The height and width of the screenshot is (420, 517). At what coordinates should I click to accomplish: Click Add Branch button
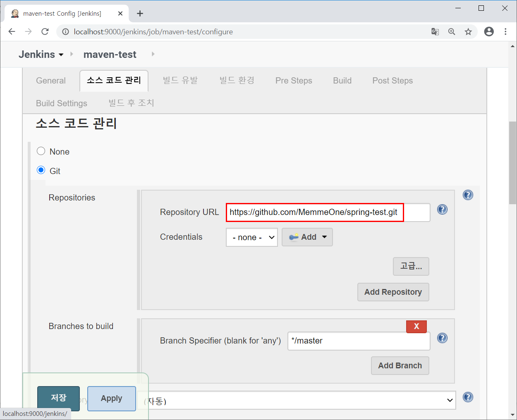[400, 366]
